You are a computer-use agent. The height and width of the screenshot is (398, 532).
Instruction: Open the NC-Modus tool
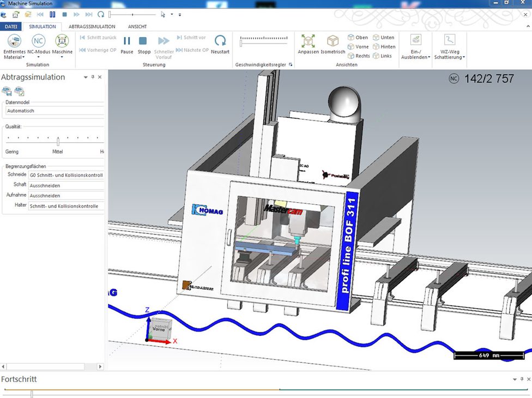coord(38,47)
